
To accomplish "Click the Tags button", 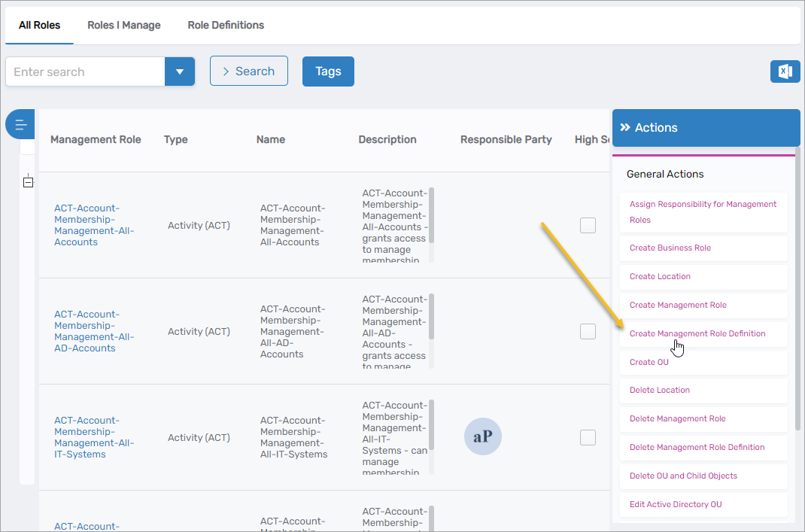I will 328,71.
